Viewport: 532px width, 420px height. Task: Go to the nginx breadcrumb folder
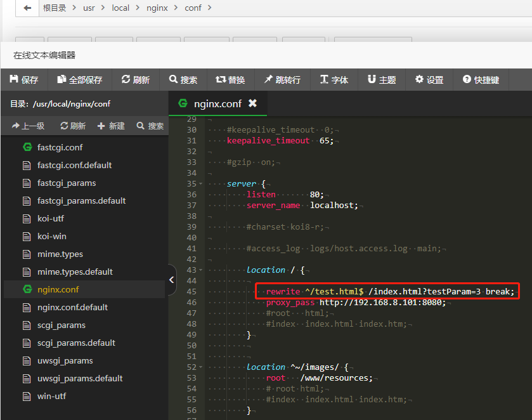[157, 8]
